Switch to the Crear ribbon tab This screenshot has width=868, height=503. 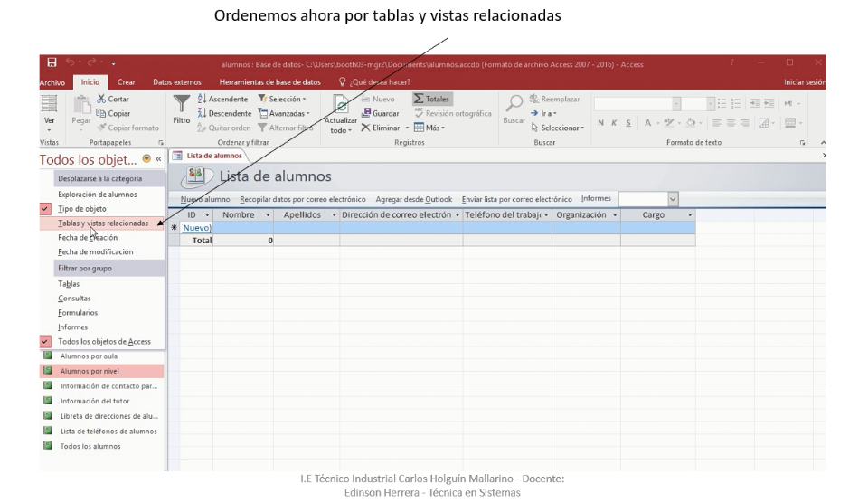coord(127,82)
